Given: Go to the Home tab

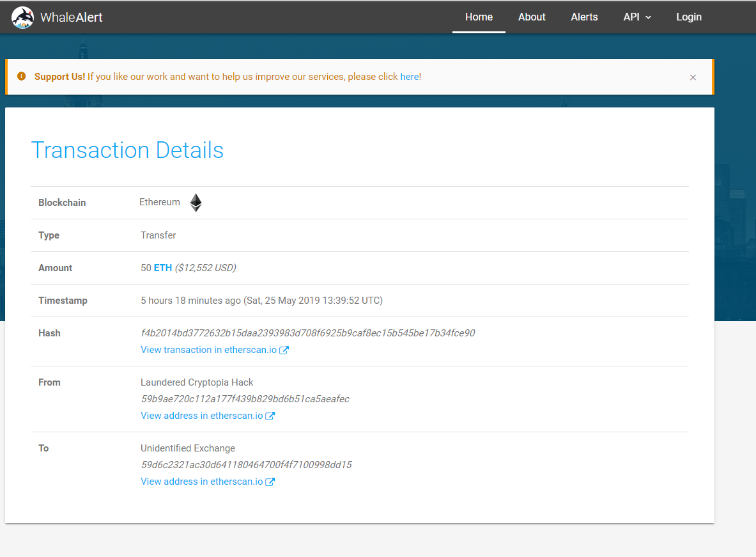Looking at the screenshot, I should click(479, 17).
